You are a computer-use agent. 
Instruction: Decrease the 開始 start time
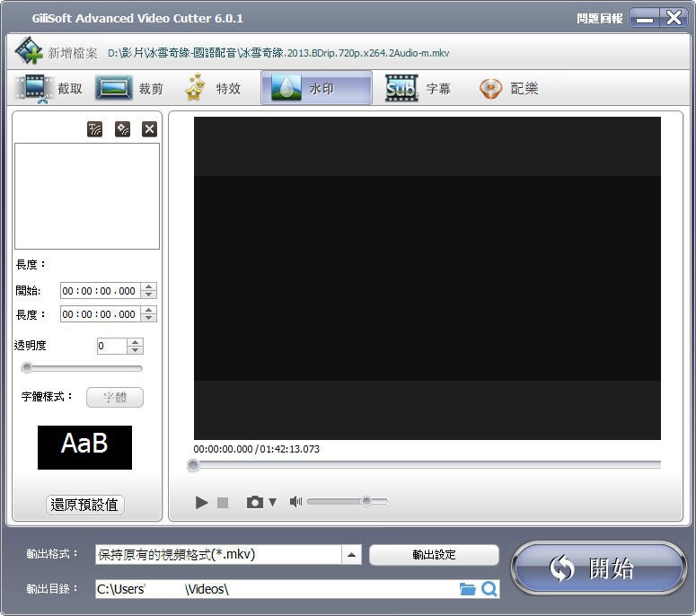pyautogui.click(x=149, y=295)
